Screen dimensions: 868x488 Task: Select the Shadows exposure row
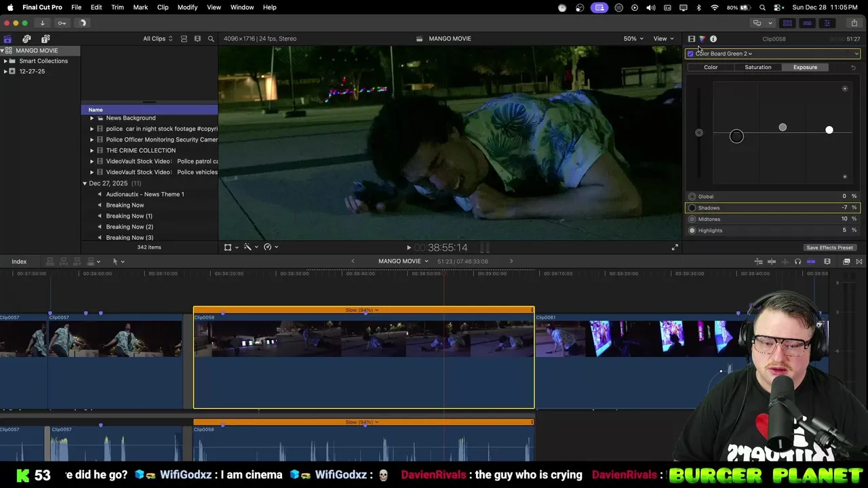[772, 208]
